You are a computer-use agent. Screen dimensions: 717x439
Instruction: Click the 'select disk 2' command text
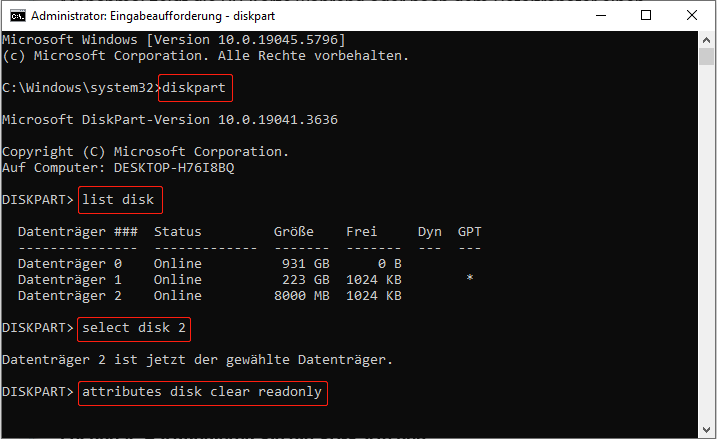(x=134, y=328)
